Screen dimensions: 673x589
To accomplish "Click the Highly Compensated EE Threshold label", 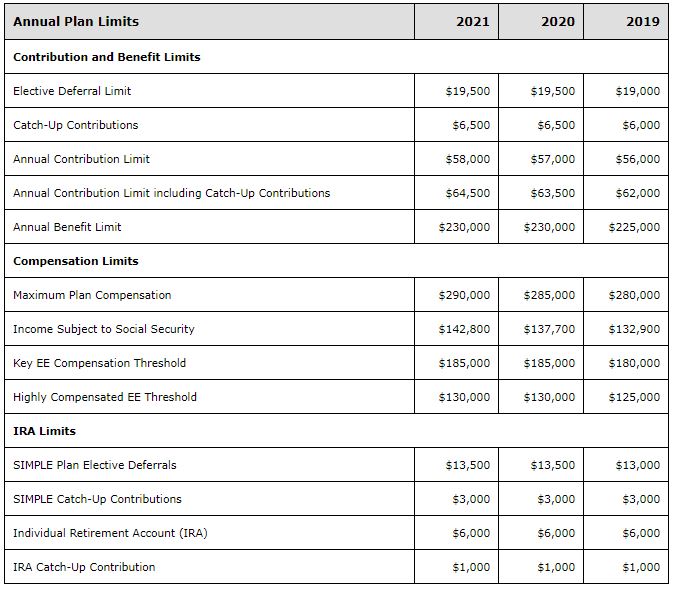I will point(105,397).
